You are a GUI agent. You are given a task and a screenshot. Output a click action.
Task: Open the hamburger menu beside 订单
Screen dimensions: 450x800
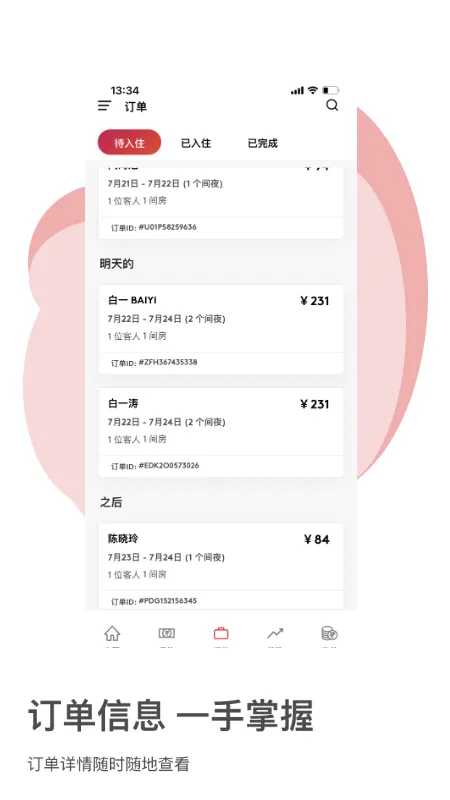105,106
